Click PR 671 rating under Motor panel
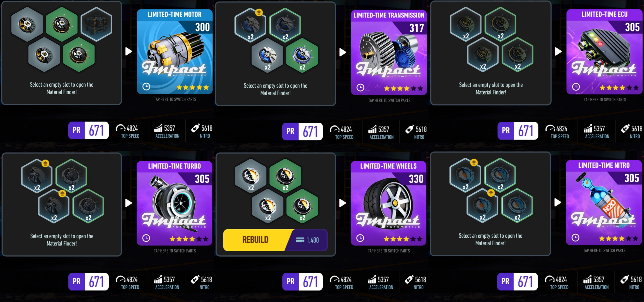The height and width of the screenshot is (302, 644). coord(89,130)
